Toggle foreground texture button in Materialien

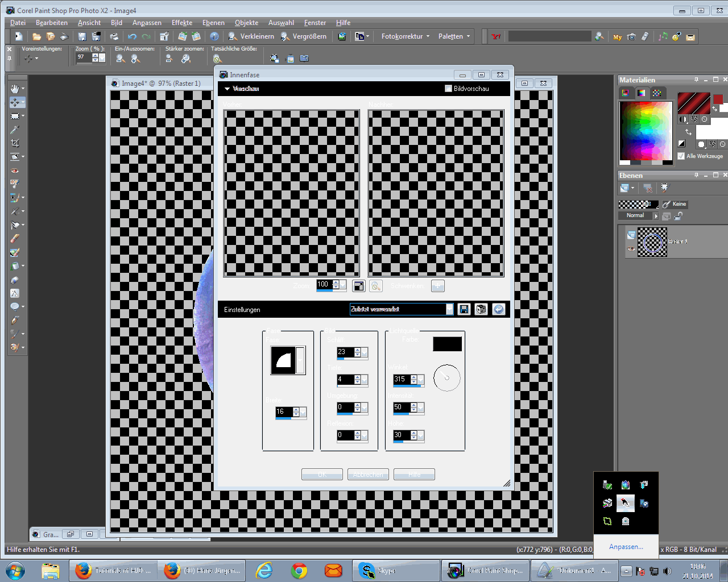694,119
